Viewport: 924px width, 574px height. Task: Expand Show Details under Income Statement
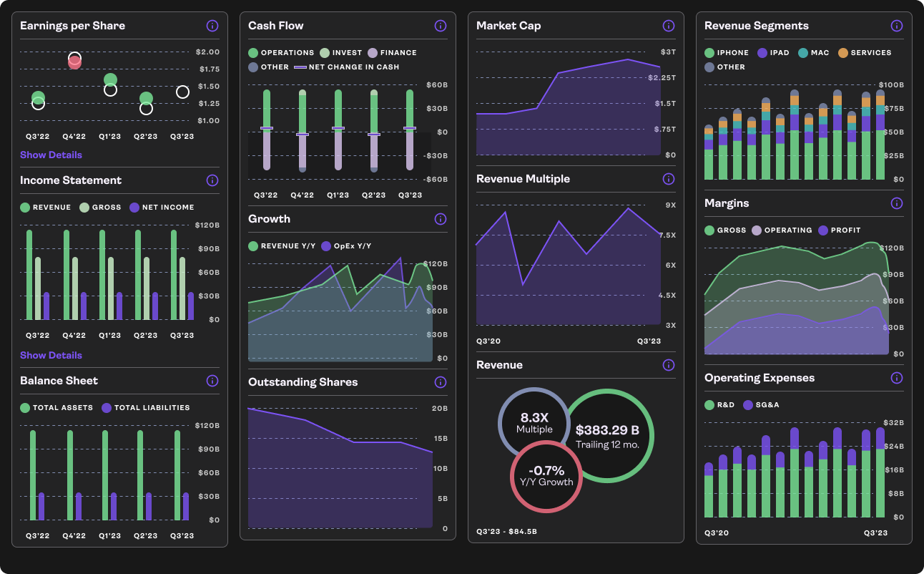click(51, 356)
